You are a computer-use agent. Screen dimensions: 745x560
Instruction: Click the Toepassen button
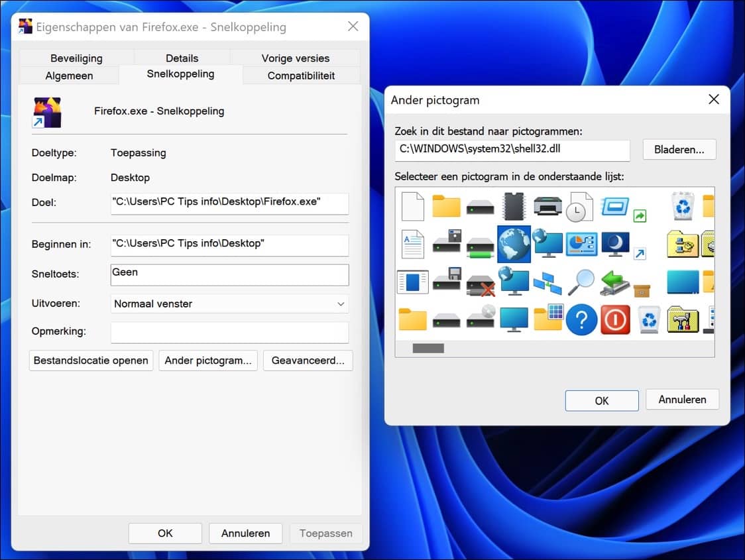click(x=325, y=533)
